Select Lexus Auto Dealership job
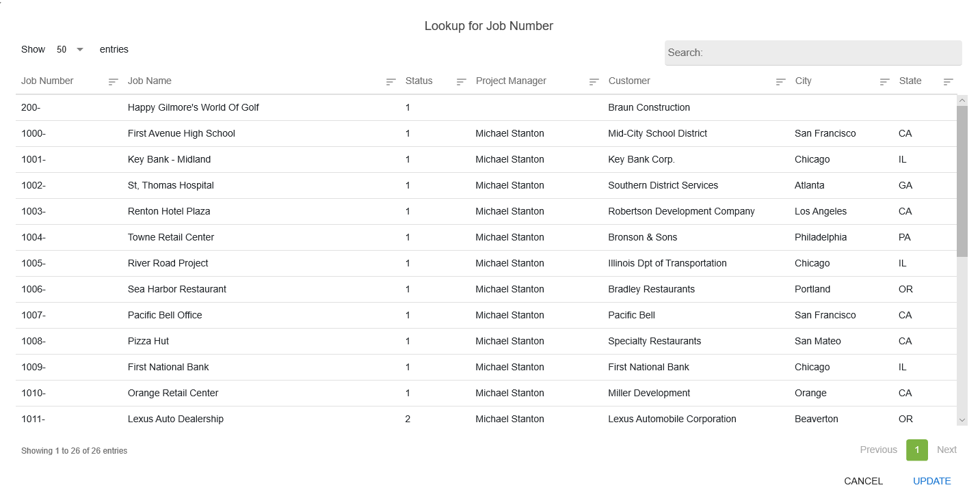 click(176, 419)
